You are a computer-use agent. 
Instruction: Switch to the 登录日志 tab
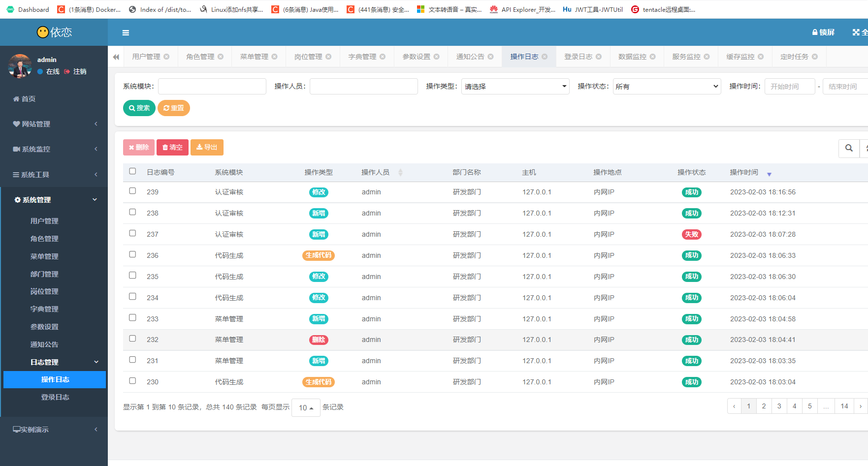[578, 57]
